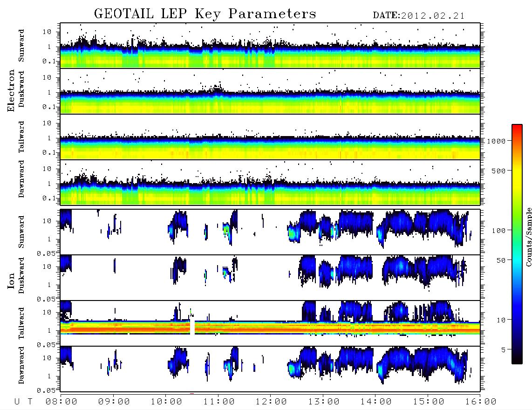Click the 'Electron' group label

(11, 91)
